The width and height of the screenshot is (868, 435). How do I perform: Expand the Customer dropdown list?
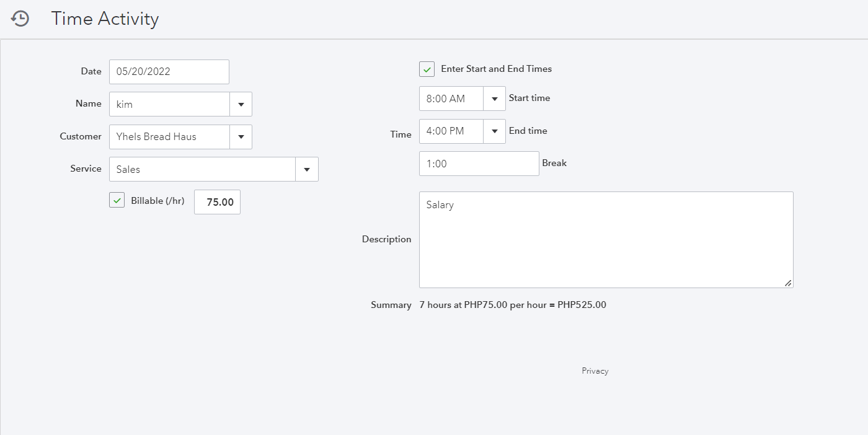(x=241, y=137)
